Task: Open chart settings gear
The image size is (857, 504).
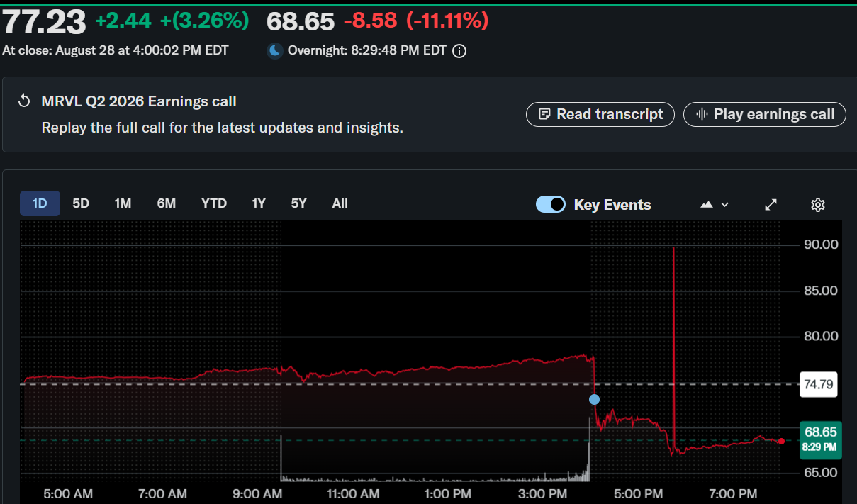Action: point(817,205)
